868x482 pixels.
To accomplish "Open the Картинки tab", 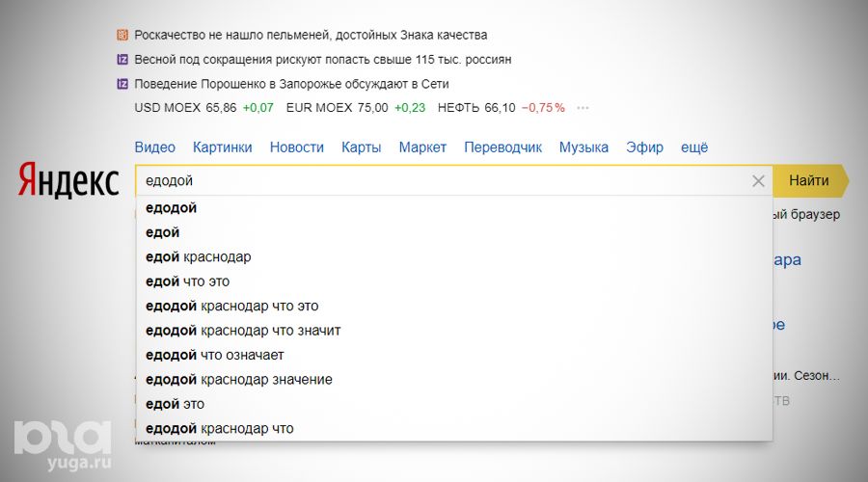I will (222, 147).
